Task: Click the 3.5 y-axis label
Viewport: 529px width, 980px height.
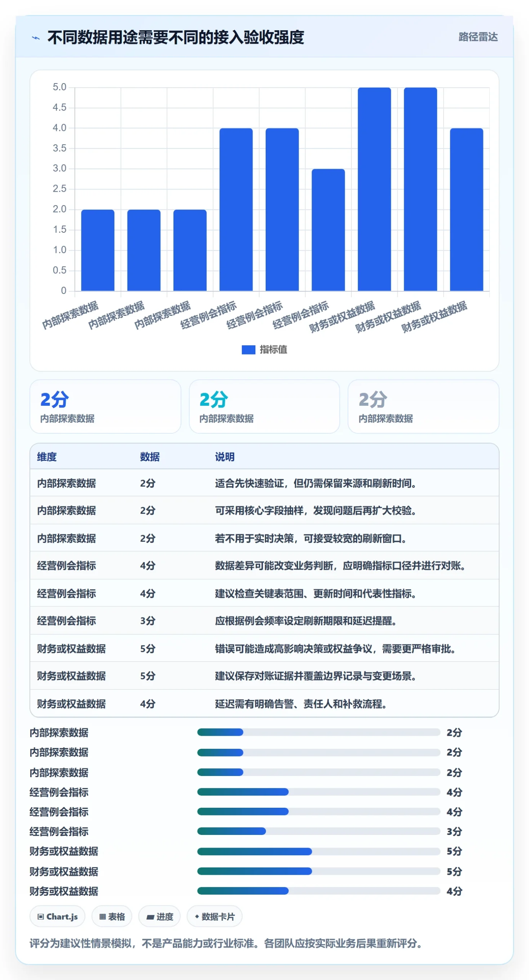Action: click(x=59, y=148)
